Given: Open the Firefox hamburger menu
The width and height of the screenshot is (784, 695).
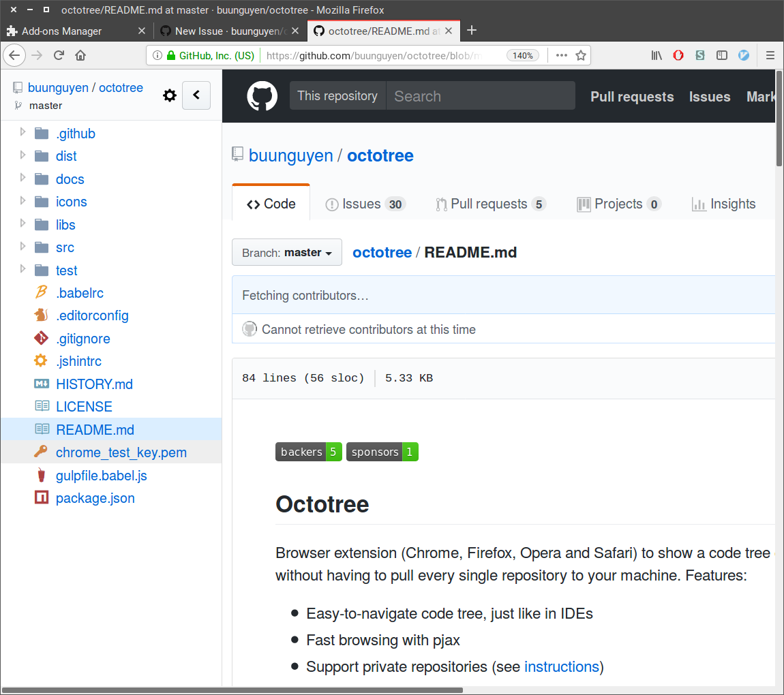Looking at the screenshot, I should (x=770, y=55).
